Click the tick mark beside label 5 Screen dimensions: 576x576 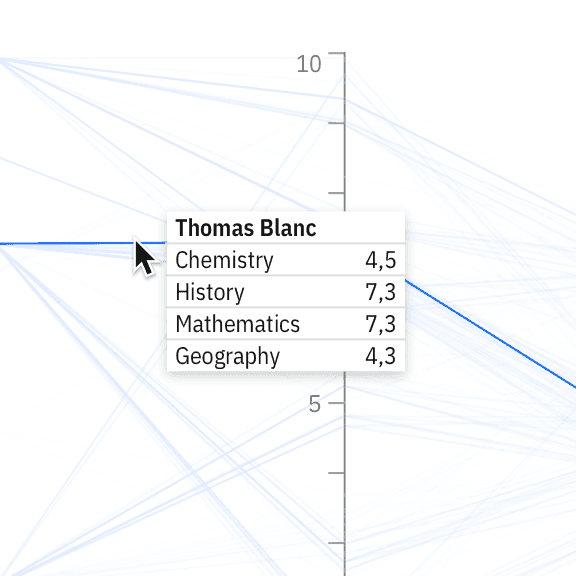[x=336, y=403]
